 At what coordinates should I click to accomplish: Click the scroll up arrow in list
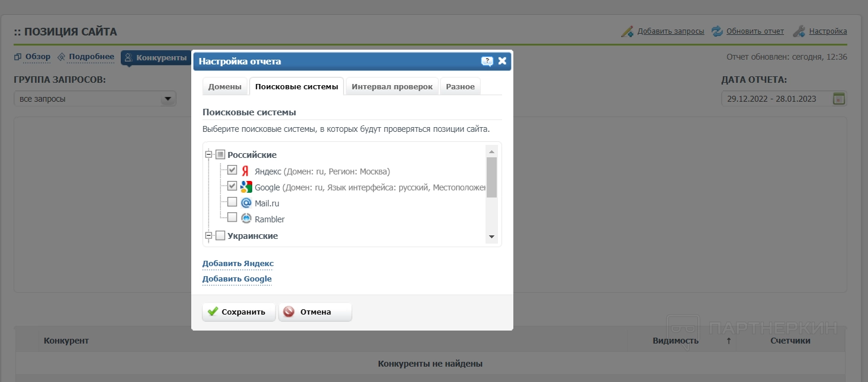491,151
